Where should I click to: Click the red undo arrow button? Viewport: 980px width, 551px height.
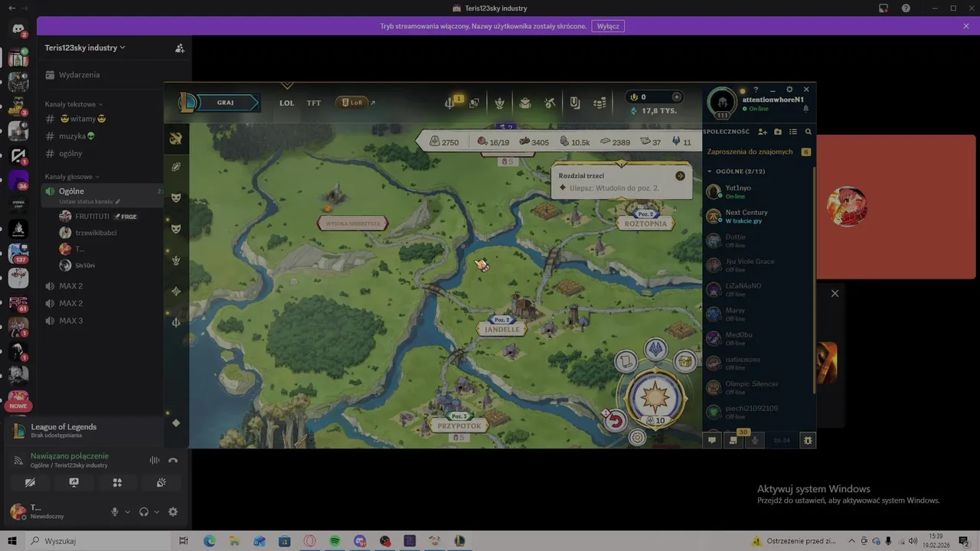pos(616,420)
